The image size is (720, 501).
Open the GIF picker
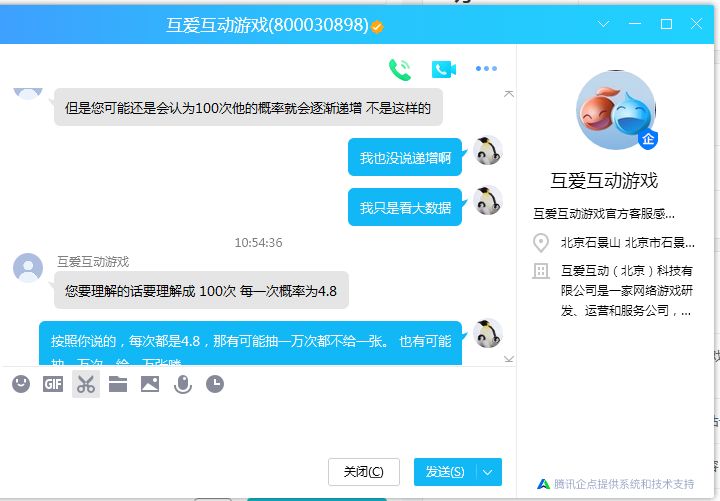(x=53, y=384)
